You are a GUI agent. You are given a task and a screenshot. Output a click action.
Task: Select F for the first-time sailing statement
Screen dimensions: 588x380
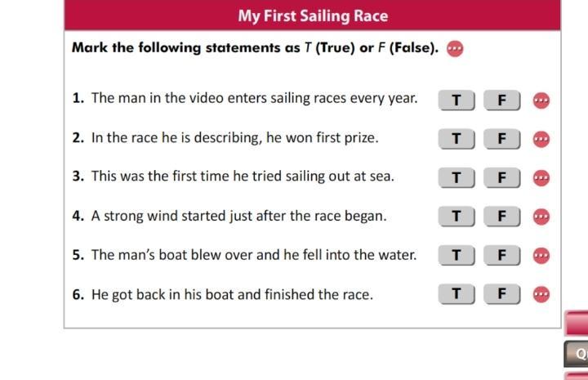tap(501, 177)
